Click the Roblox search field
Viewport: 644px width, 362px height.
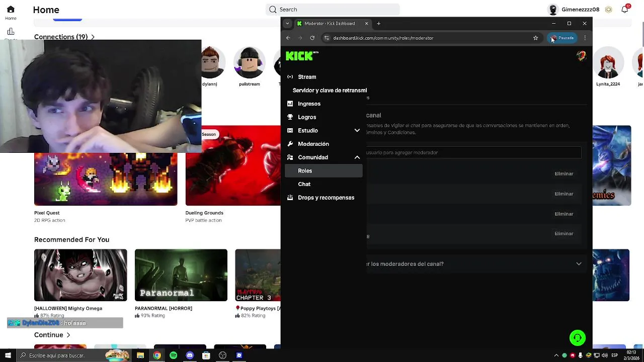(x=333, y=10)
